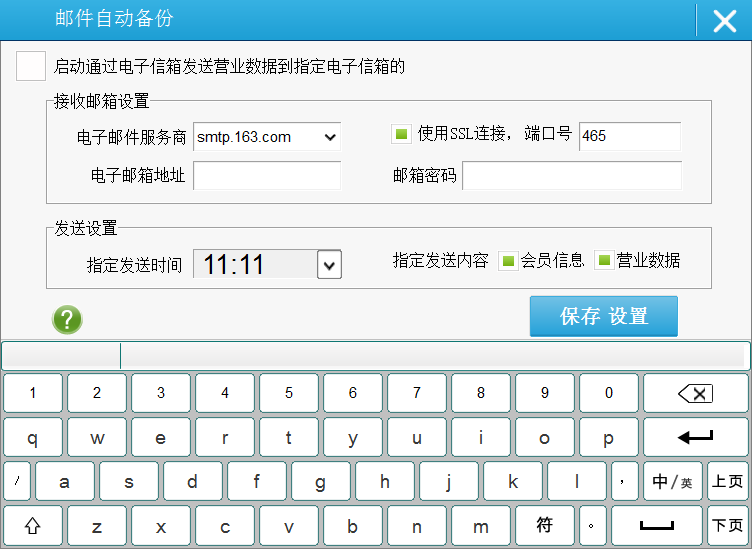Uncheck the 营业数据 checkbox
This screenshot has height=549, width=752.
tap(604, 261)
